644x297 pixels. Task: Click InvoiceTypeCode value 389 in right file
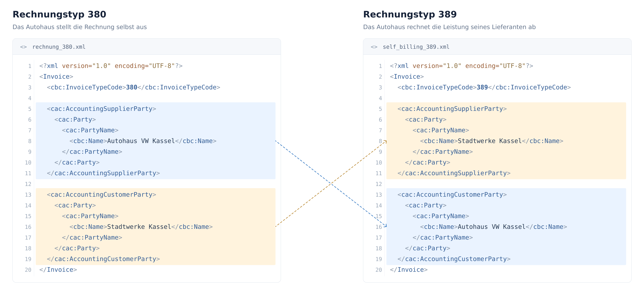click(x=482, y=87)
